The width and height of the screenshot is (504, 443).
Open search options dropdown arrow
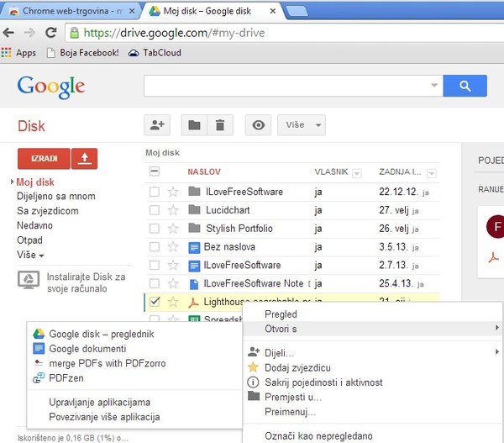[434, 85]
